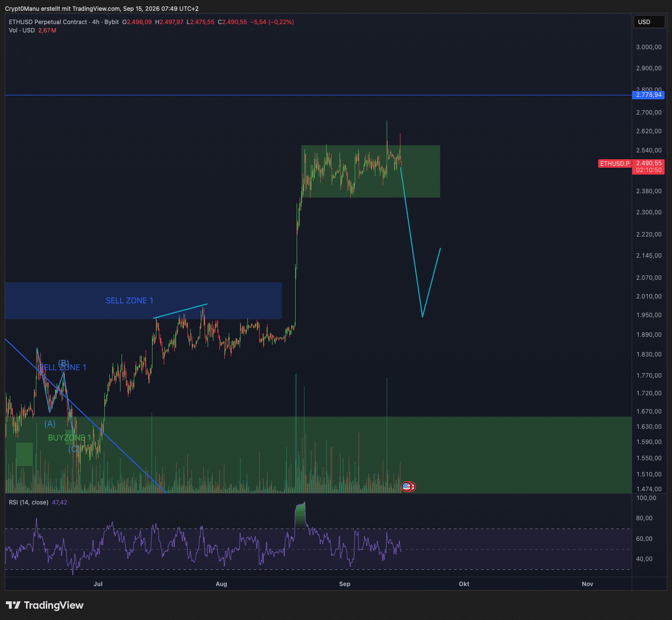Click the RSI value 47,42
The image size is (672, 620).
[x=60, y=502]
